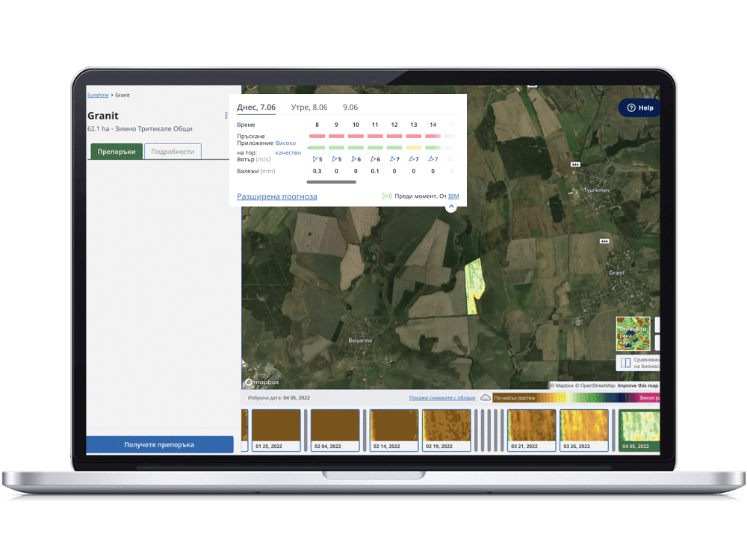Click the cloud icon above the thumbnails
Viewport: 747px width, 560px height.
click(486, 398)
